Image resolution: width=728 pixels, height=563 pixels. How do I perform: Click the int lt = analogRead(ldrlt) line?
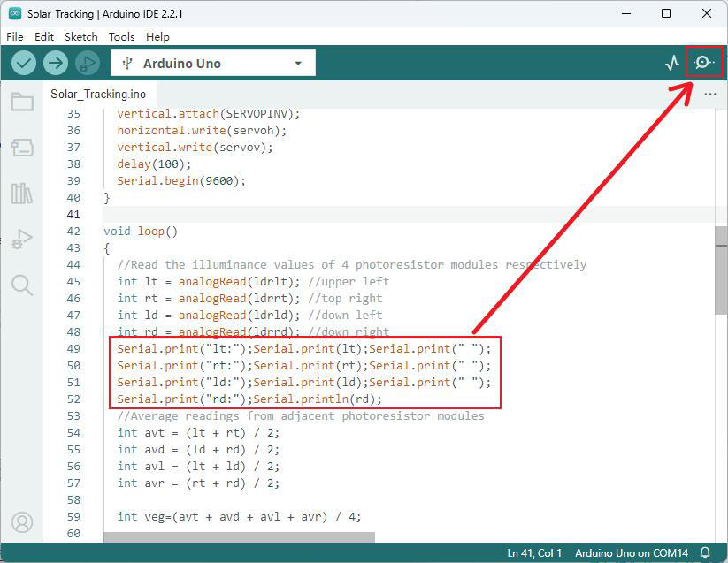(x=253, y=281)
